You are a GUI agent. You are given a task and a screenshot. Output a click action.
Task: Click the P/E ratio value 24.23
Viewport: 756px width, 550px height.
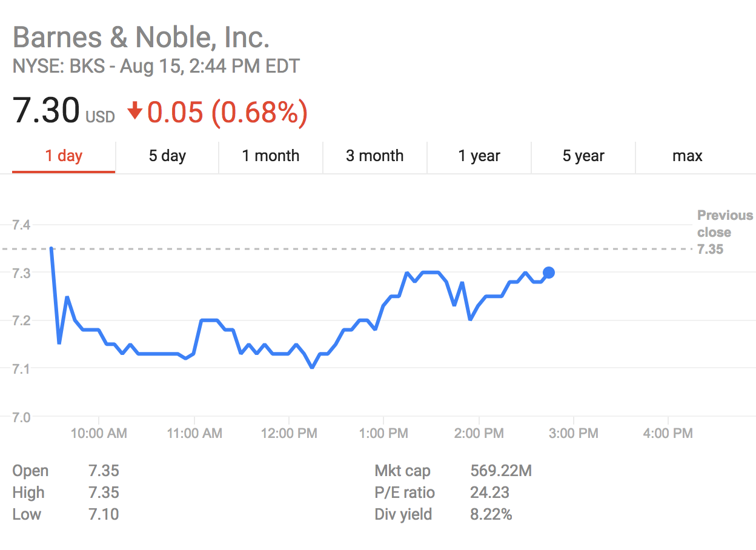pyautogui.click(x=489, y=492)
